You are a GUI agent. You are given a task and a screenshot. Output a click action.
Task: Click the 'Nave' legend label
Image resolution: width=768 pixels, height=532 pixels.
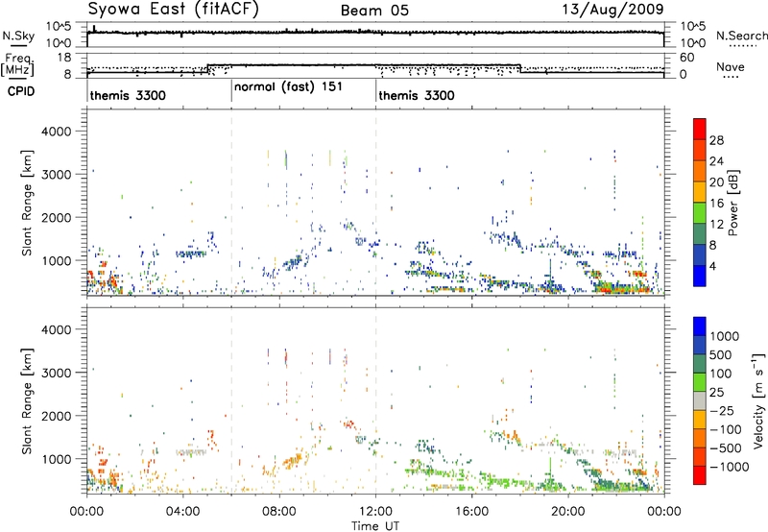pos(731,66)
